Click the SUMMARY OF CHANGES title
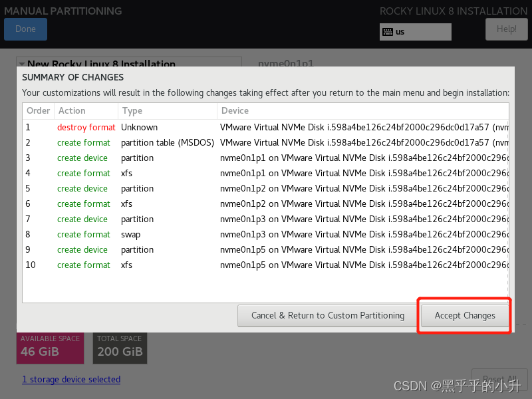532x399 pixels. (x=73, y=77)
